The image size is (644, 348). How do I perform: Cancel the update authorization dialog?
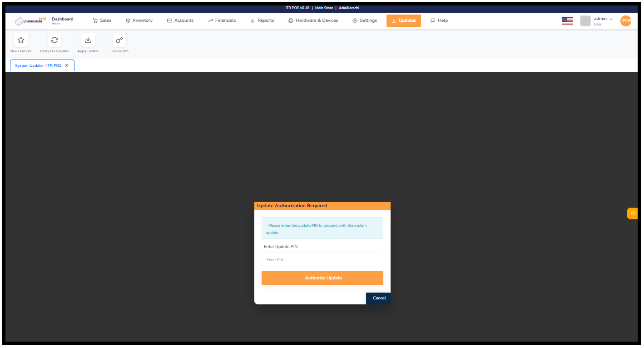pos(378,298)
